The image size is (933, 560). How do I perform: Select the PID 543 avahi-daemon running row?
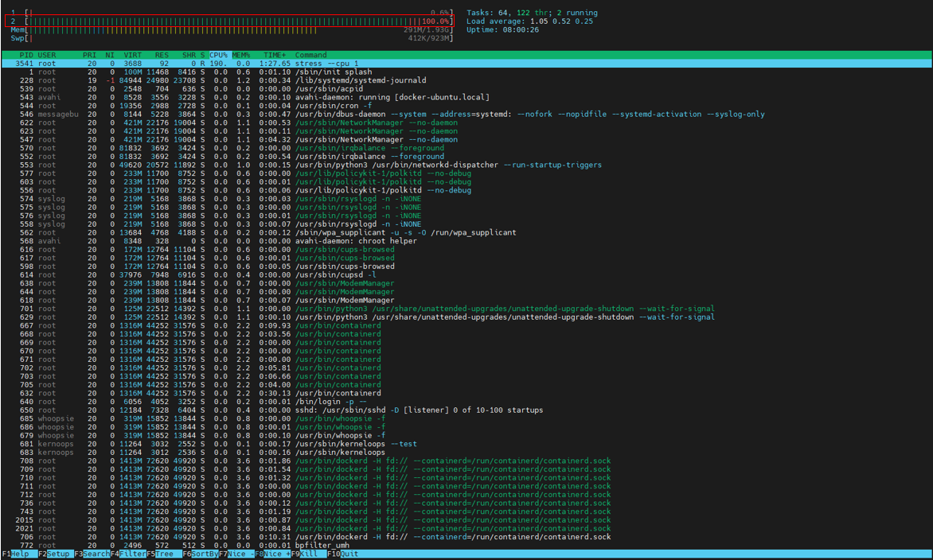click(466, 97)
